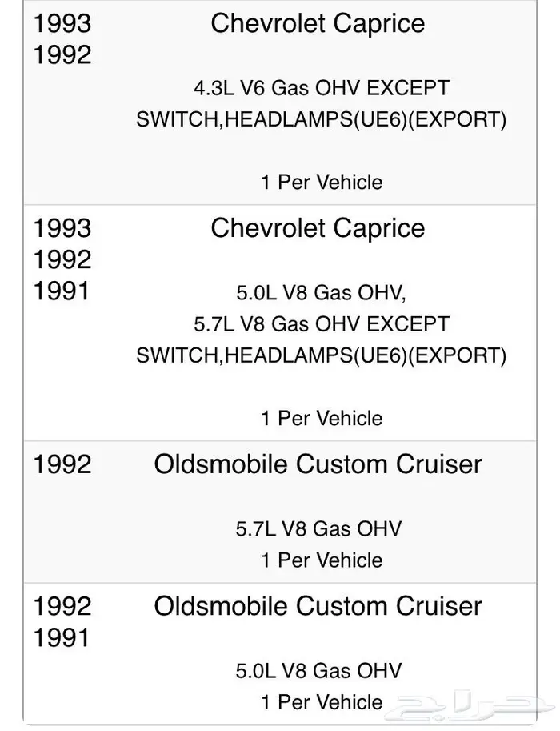Click 4.3L V6 Gas OHV EXCEPT text

[x=322, y=88]
